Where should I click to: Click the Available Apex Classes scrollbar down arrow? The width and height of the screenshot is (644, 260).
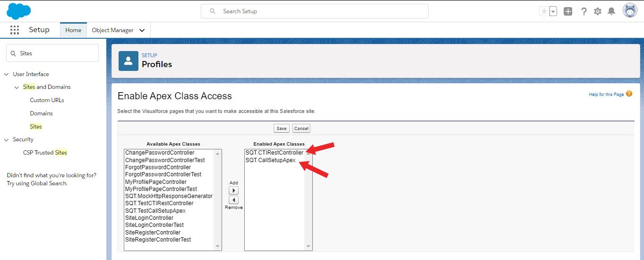[218, 246]
